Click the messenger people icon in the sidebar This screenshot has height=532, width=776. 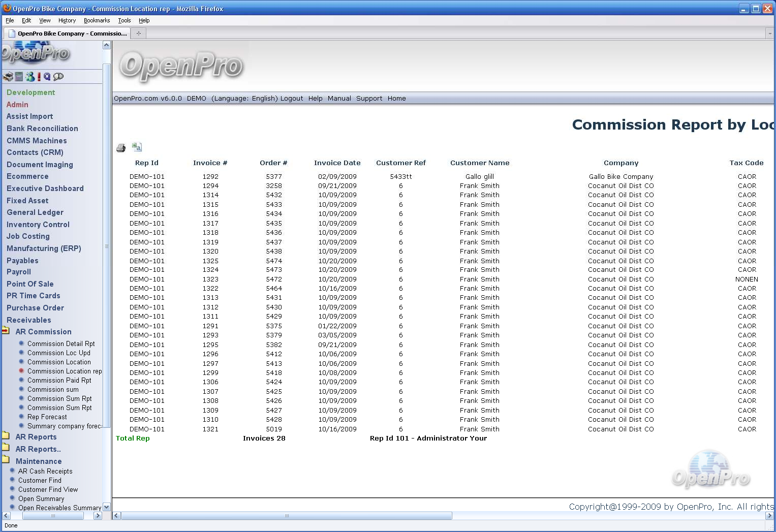(30, 77)
